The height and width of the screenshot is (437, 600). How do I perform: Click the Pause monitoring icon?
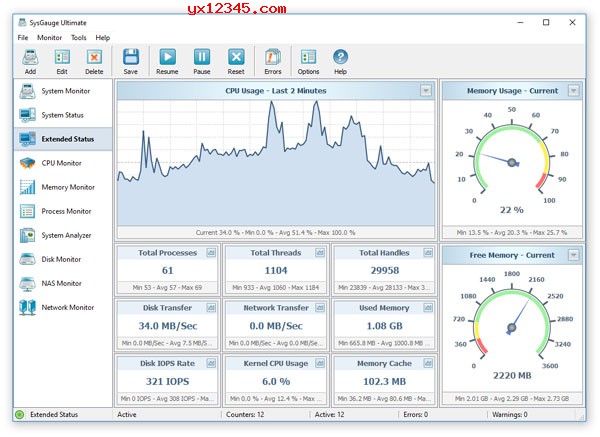[202, 57]
